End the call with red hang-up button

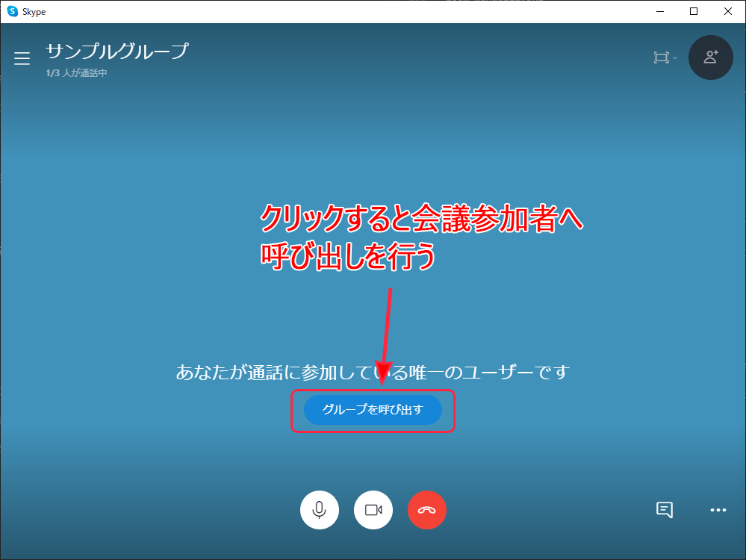[x=427, y=510]
